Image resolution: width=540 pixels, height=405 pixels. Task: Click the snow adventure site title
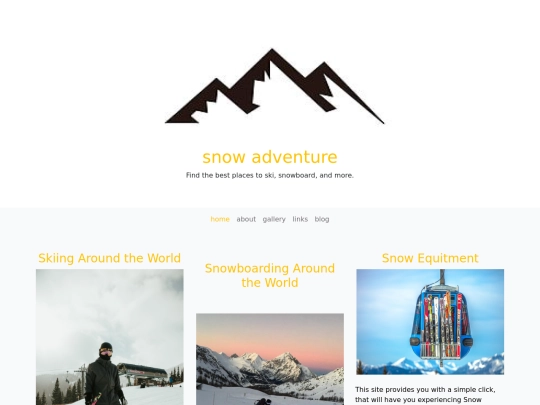pyautogui.click(x=270, y=157)
